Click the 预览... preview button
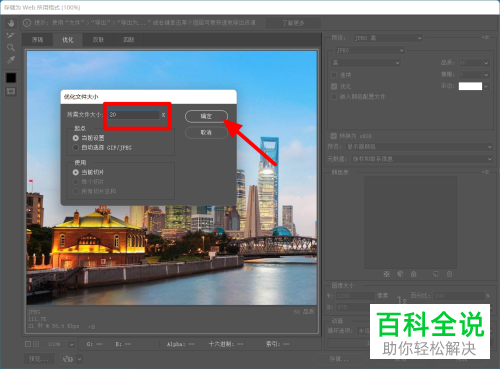The width and height of the screenshot is (500, 369). (38, 359)
